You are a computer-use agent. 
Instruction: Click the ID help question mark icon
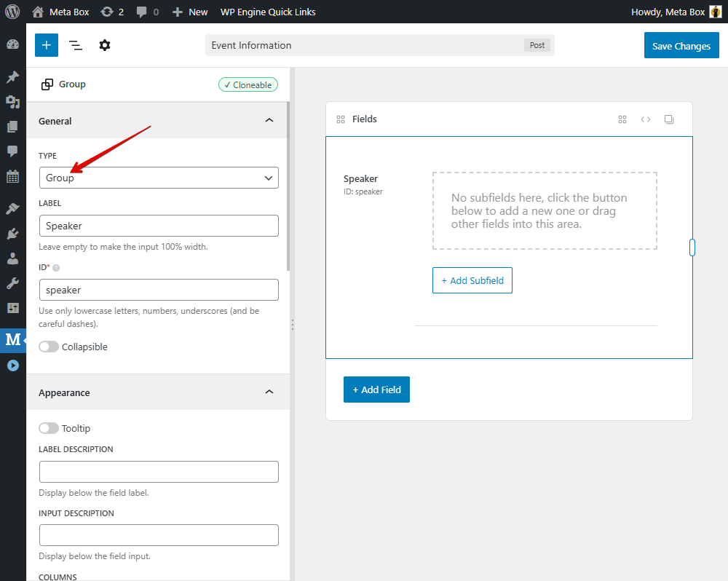point(56,268)
